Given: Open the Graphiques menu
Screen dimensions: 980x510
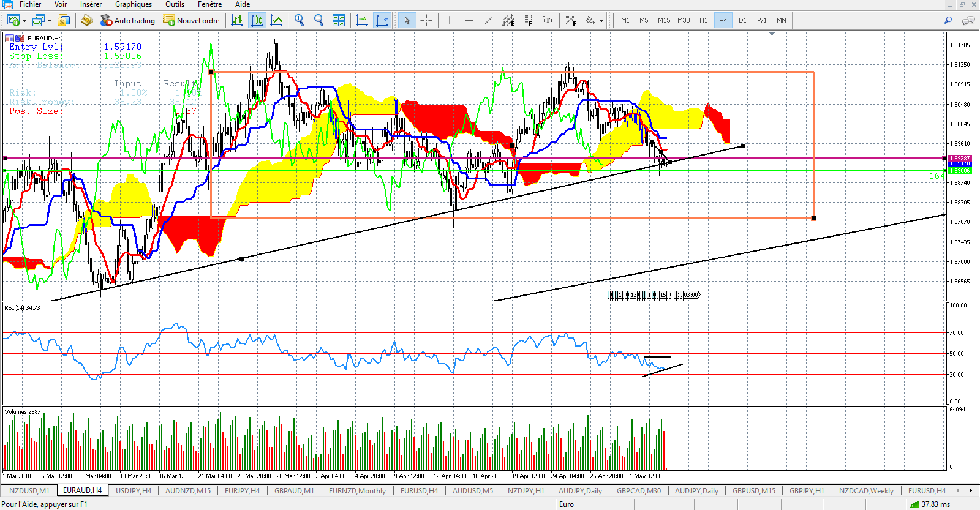Looking at the screenshot, I should pyautogui.click(x=134, y=4).
